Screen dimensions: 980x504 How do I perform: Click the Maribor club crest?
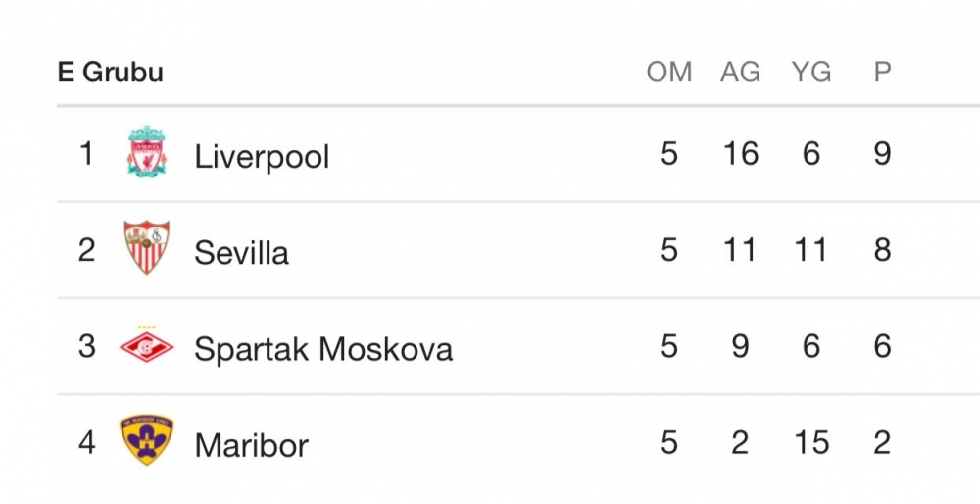147,441
